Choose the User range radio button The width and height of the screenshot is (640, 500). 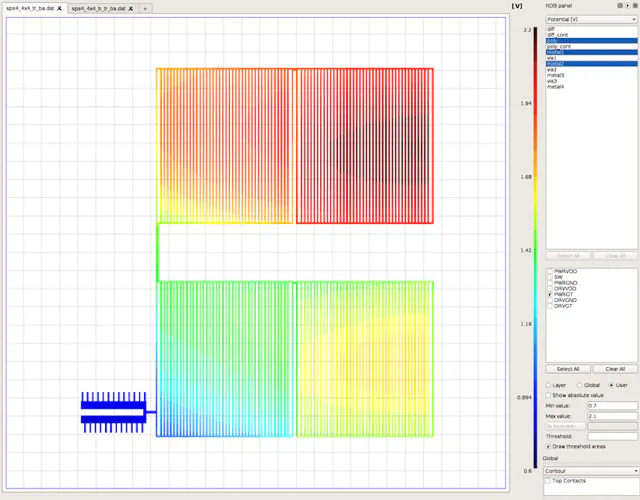611,385
